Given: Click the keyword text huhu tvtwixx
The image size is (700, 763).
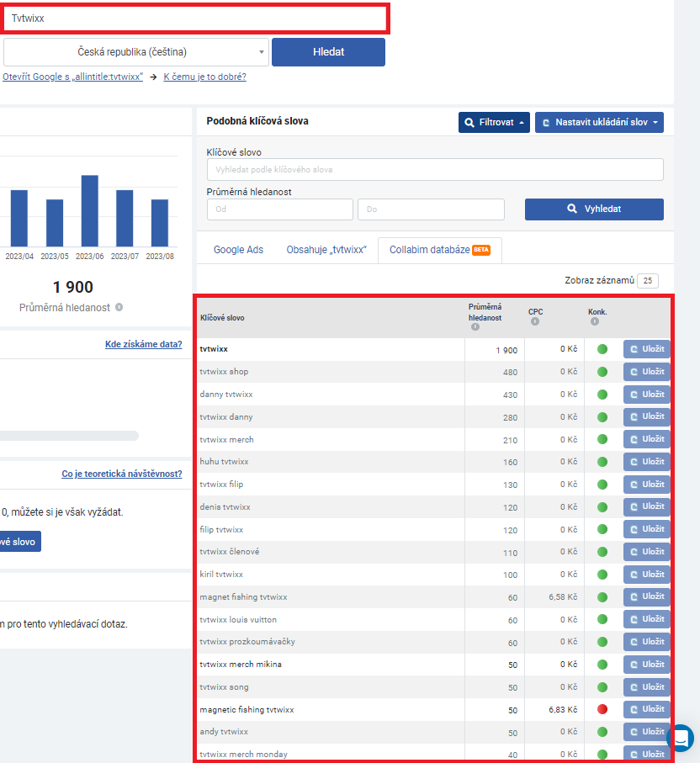Looking at the screenshot, I should [x=224, y=462].
